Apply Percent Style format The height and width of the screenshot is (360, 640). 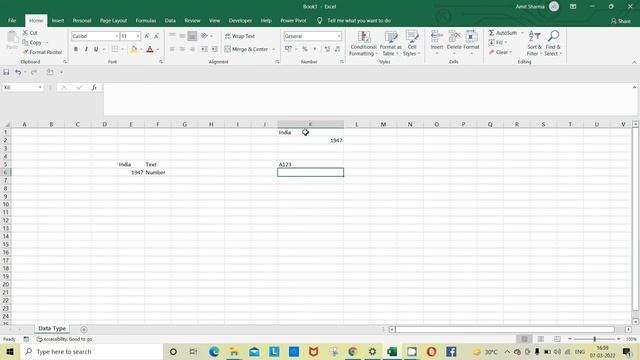[304, 49]
